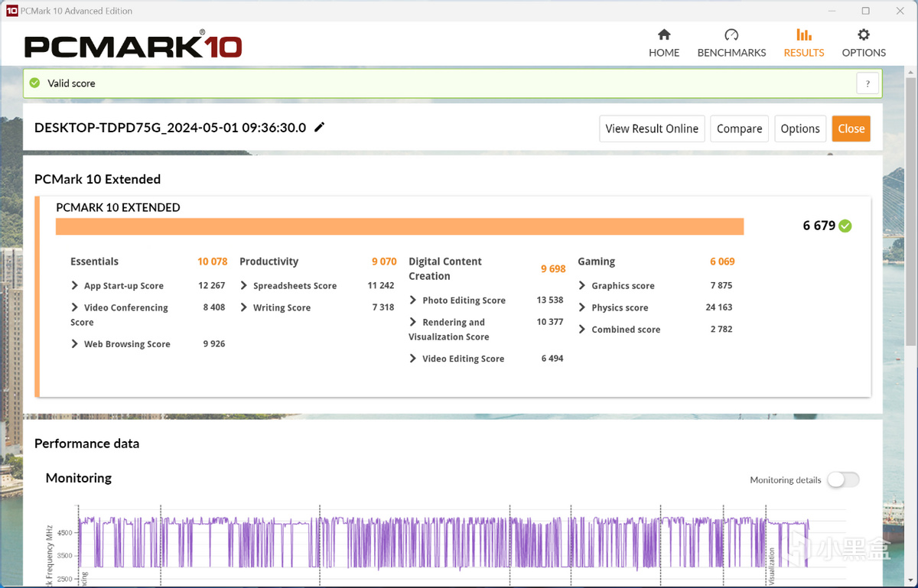Screen dimensions: 918x588
Task: Open the HOME section
Action: [664, 44]
